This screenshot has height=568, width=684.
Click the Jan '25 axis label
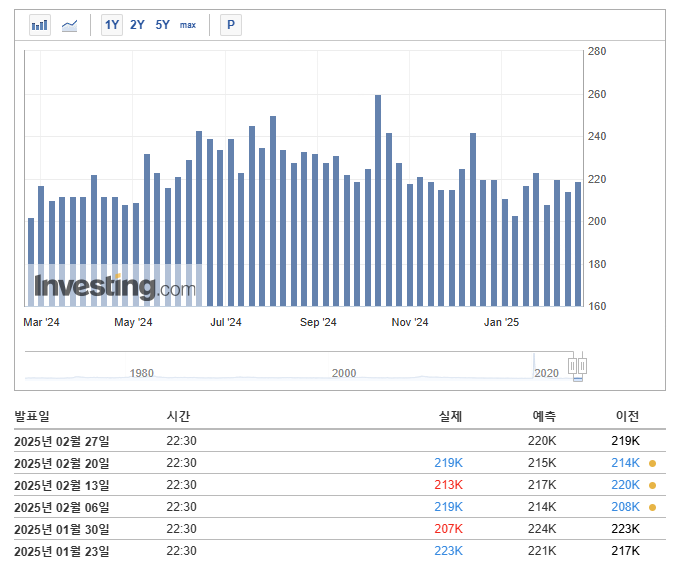501,322
